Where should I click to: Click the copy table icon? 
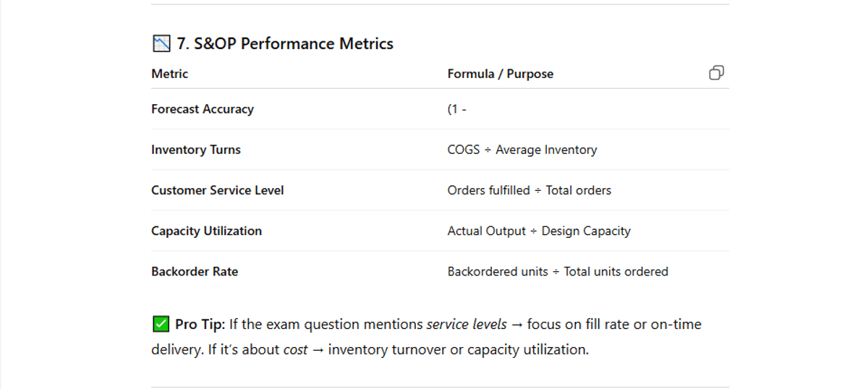click(x=716, y=73)
